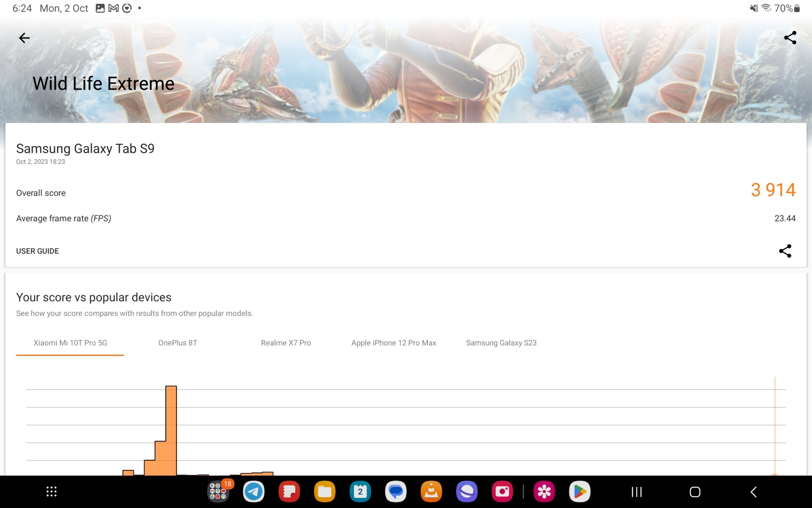Open the USER GUIDE link
The height and width of the screenshot is (508, 812).
pyautogui.click(x=38, y=251)
